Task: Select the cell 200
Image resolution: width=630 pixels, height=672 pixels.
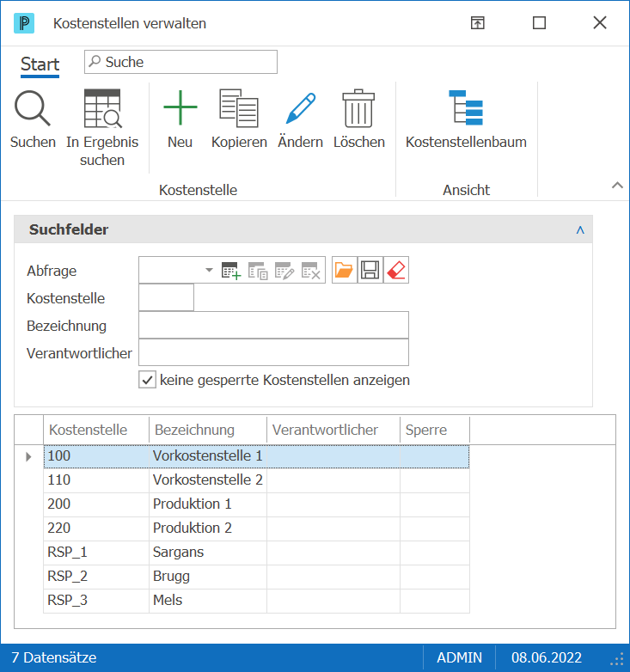Action: coord(96,504)
